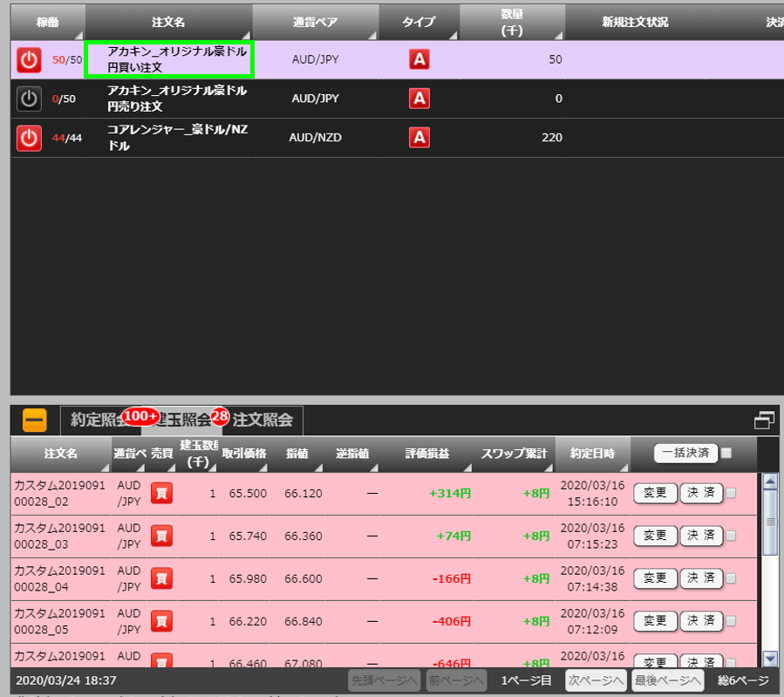Click the red 買 icon for カスタム 00028_03
Screen dimensions: 784x697
click(161, 536)
